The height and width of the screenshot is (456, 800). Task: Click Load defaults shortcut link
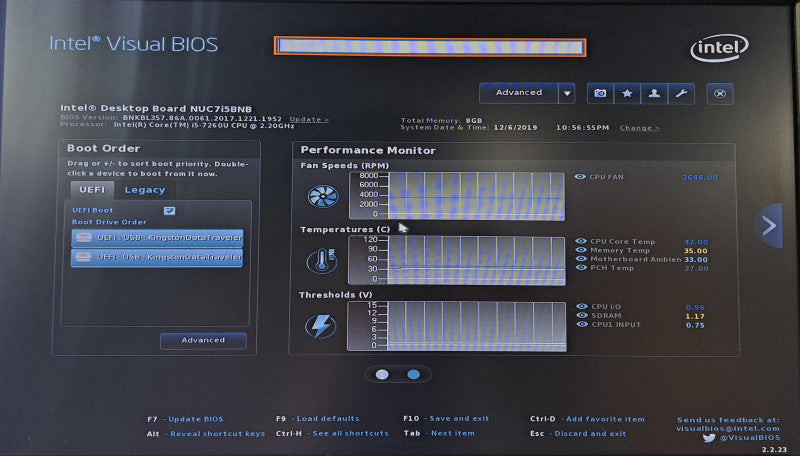click(328, 418)
